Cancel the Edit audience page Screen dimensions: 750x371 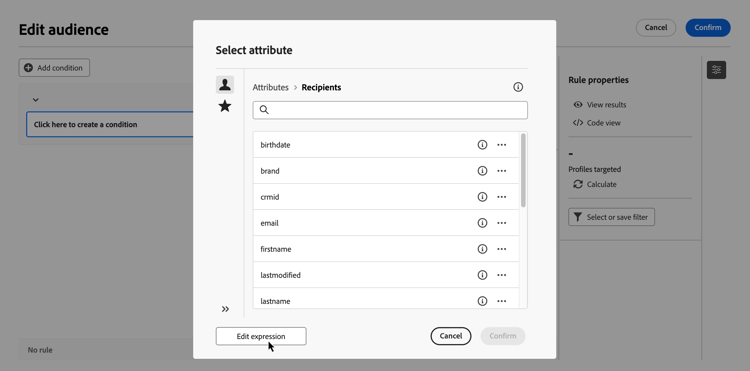tap(656, 28)
